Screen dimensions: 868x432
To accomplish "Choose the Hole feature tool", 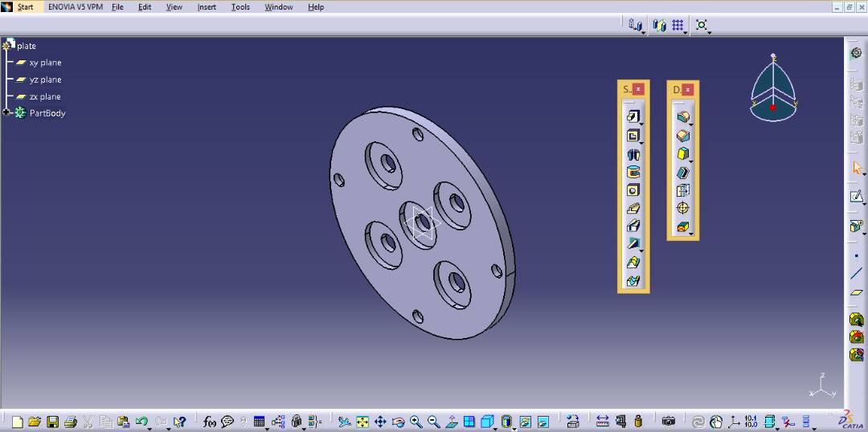I will point(633,190).
